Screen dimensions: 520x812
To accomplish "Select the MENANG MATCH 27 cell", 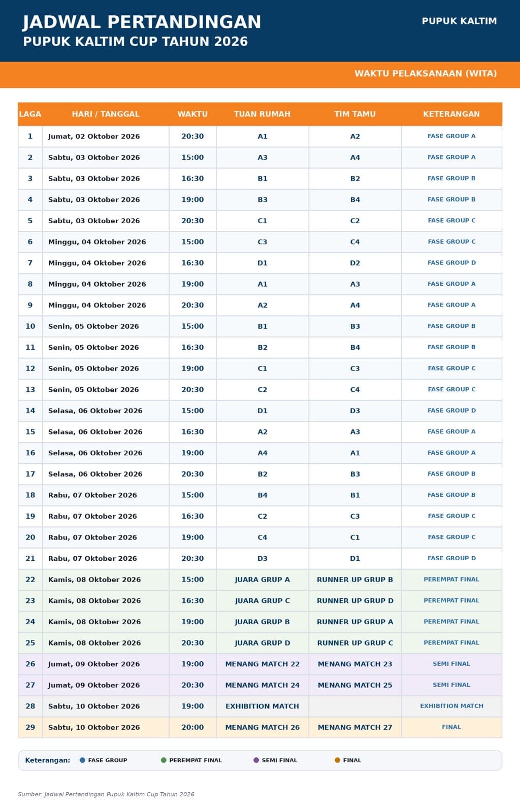I will point(355,727).
